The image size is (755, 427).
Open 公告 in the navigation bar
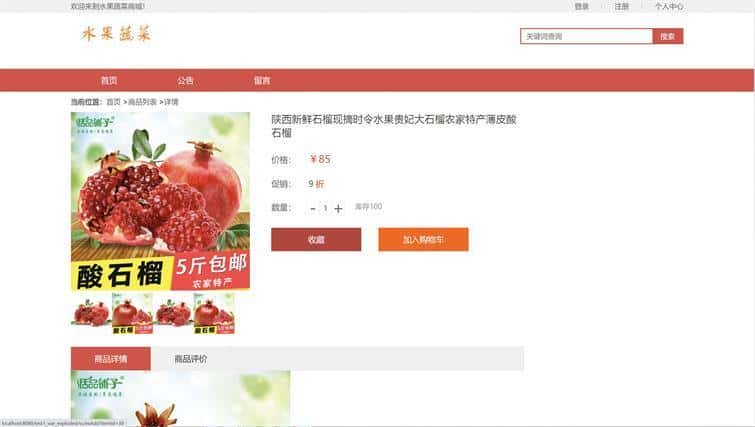click(185, 80)
